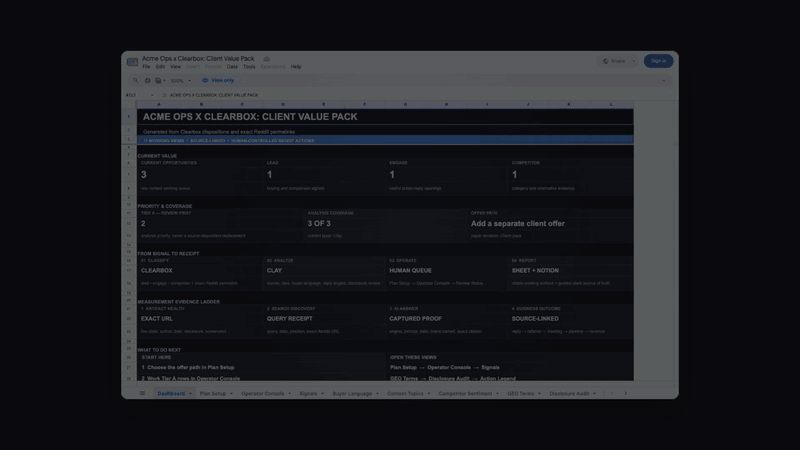This screenshot has width=800, height=450.
Task: Open the Insert menu
Action: 193,67
